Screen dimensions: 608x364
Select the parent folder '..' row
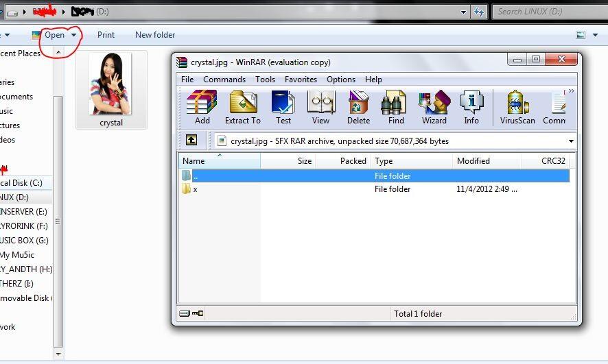374,175
